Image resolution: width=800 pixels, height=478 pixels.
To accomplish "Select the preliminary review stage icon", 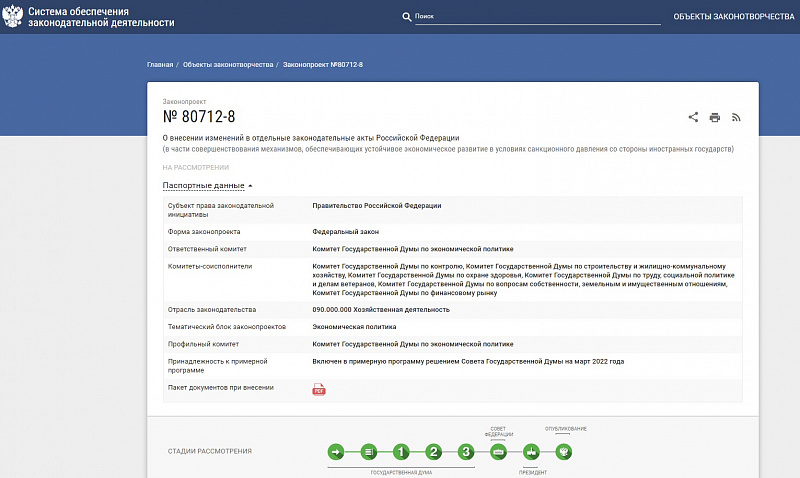I will tap(368, 451).
